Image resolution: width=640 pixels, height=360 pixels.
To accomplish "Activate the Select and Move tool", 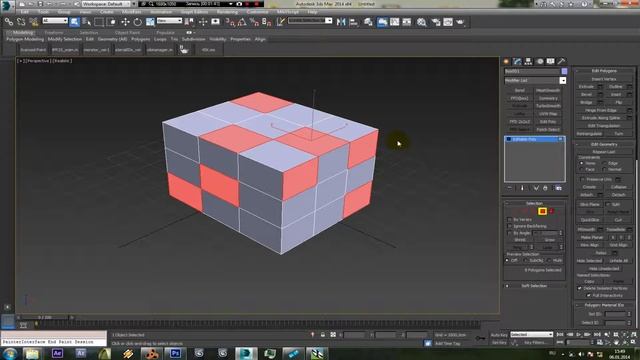I will coord(125,22).
